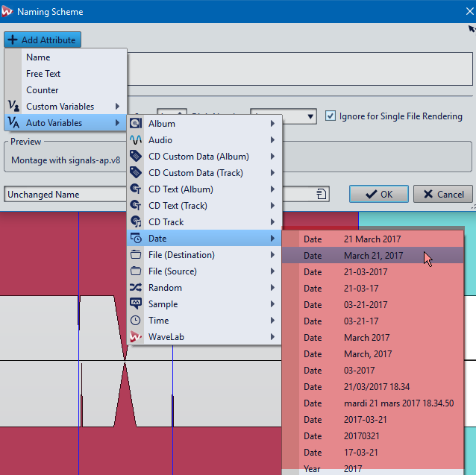
Task: Close the Naming Scheme dialog
Action: 469,11
